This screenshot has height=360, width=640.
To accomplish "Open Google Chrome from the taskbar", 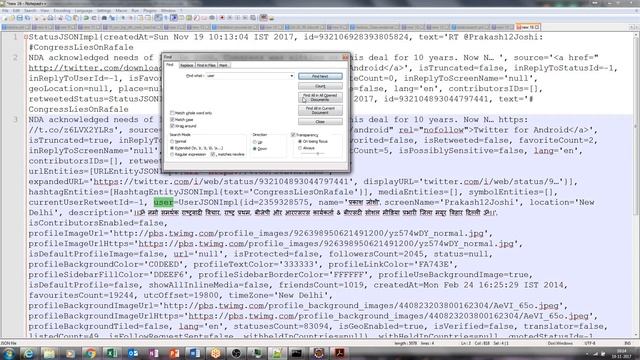I will [91, 353].
